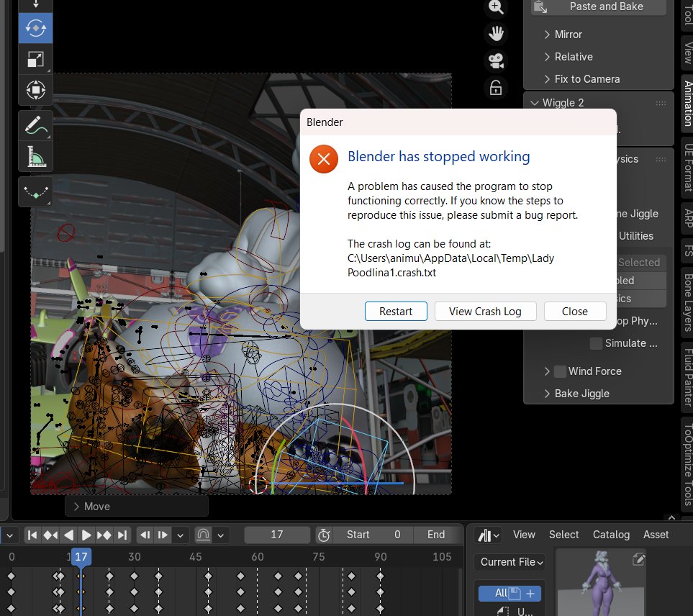The image size is (693, 616).
Task: Switch to the UE Format sidebar tab
Action: pos(687,167)
